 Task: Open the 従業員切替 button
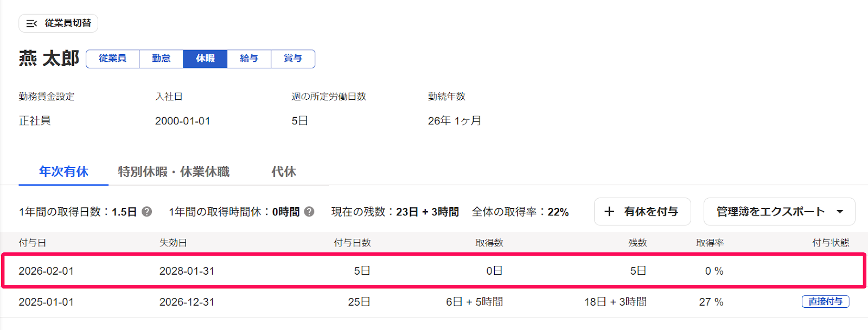(58, 23)
